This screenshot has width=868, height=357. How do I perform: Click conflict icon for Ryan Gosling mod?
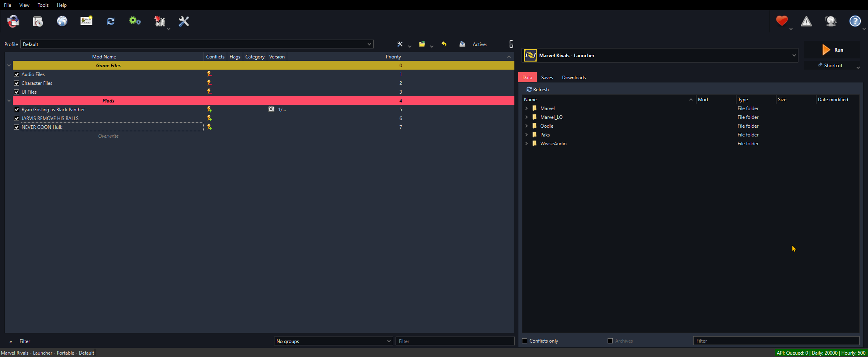(209, 109)
